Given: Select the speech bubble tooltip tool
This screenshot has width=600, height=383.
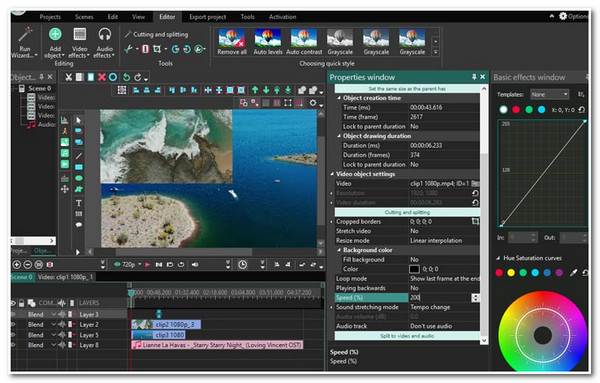Looking at the screenshot, I should click(x=78, y=225).
